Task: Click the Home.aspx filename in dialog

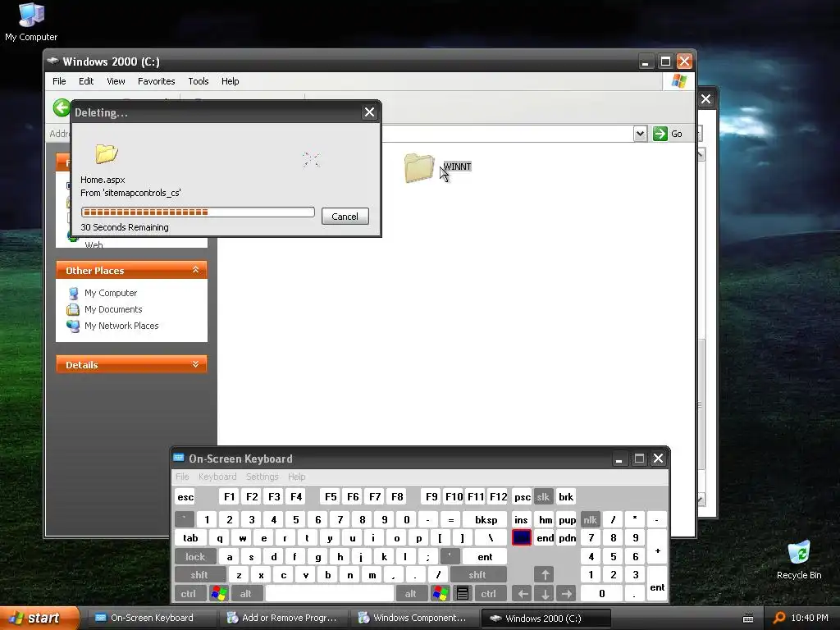Action: tap(103, 180)
